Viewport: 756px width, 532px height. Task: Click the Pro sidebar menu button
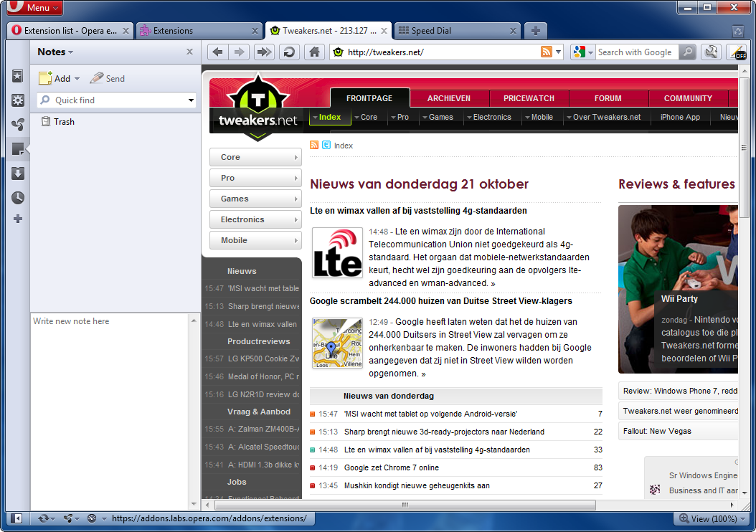pos(255,178)
